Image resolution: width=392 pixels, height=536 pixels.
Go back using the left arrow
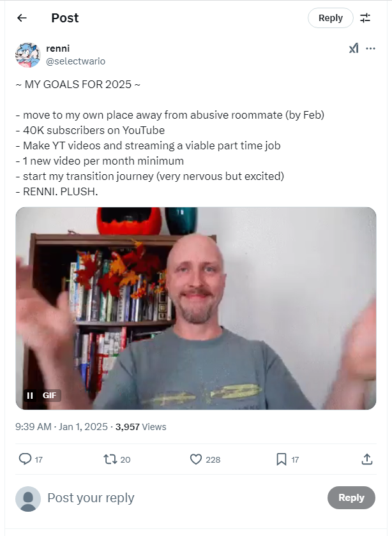[x=22, y=18]
